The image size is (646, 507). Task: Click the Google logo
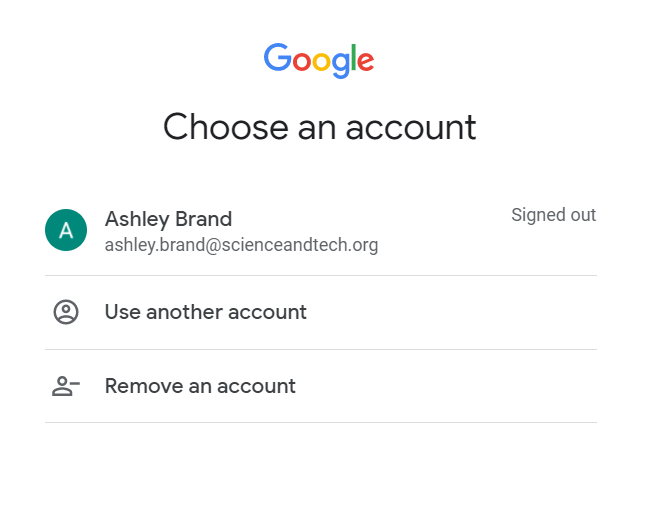pyautogui.click(x=319, y=60)
